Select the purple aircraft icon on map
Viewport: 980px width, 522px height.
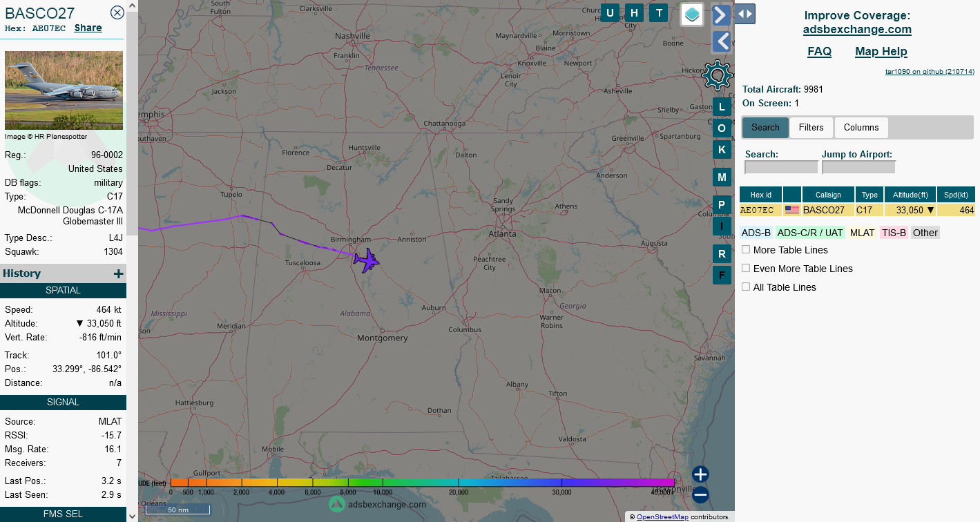pos(366,261)
